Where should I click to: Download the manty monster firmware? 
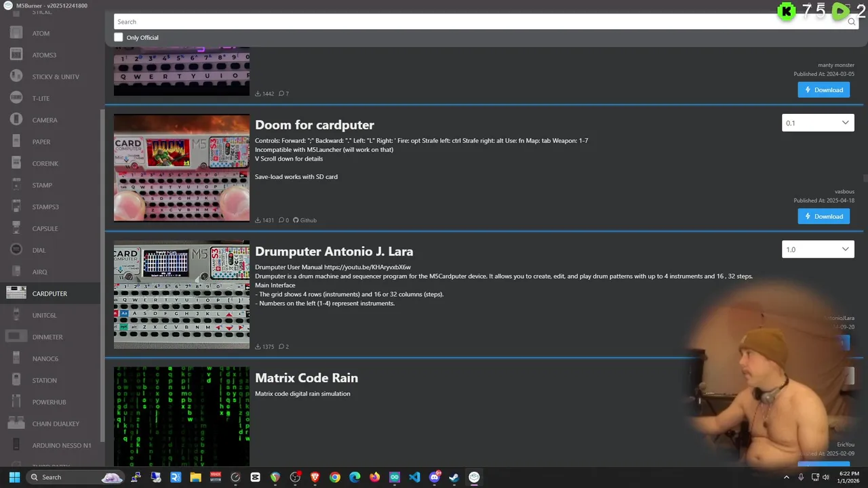pos(824,89)
